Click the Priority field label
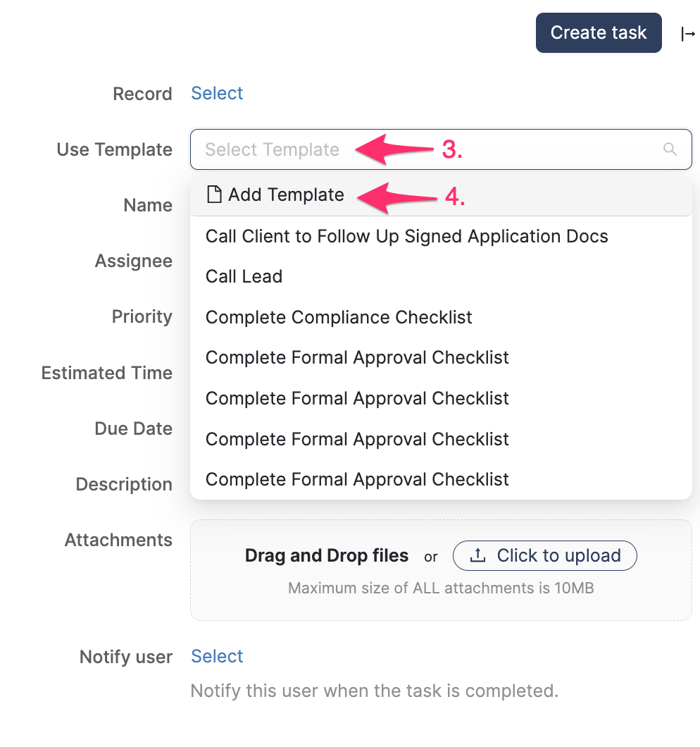 pyautogui.click(x=142, y=316)
